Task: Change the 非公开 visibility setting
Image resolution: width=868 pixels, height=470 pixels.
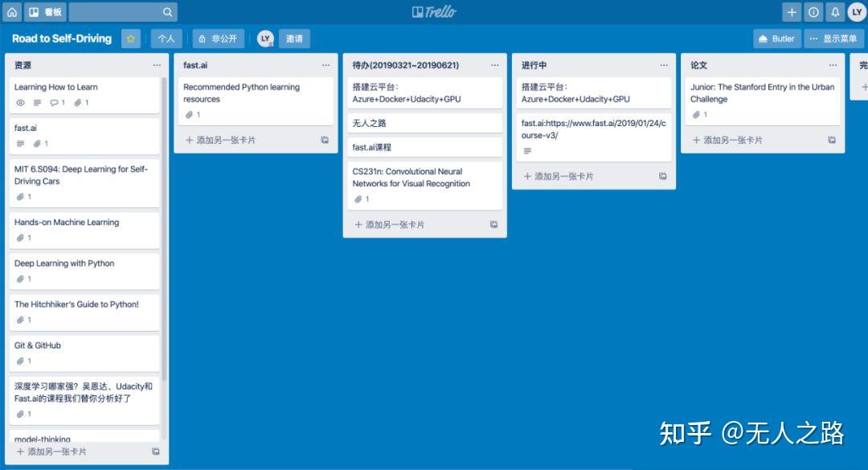Action: point(218,39)
